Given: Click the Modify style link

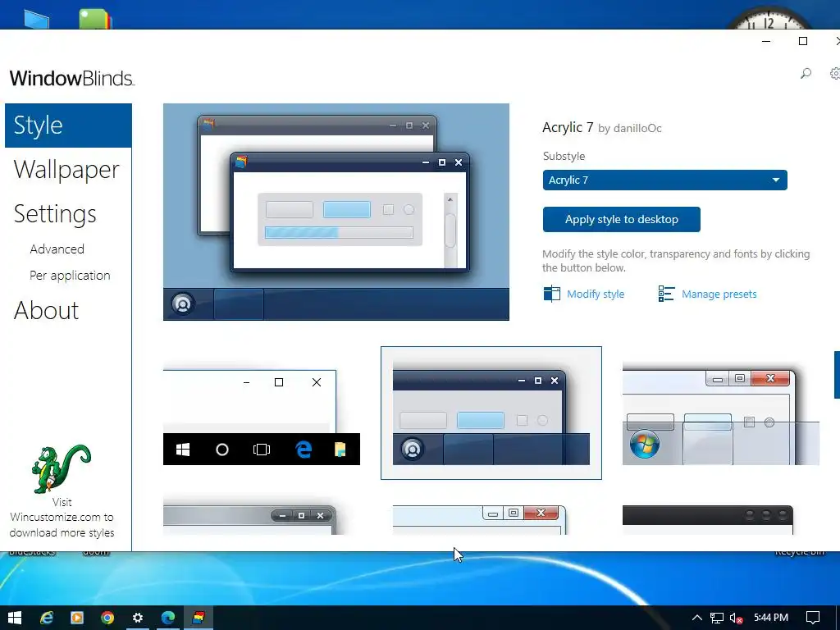Looking at the screenshot, I should tap(596, 294).
